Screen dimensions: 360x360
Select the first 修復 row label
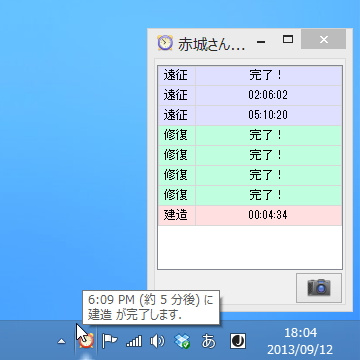177,136
